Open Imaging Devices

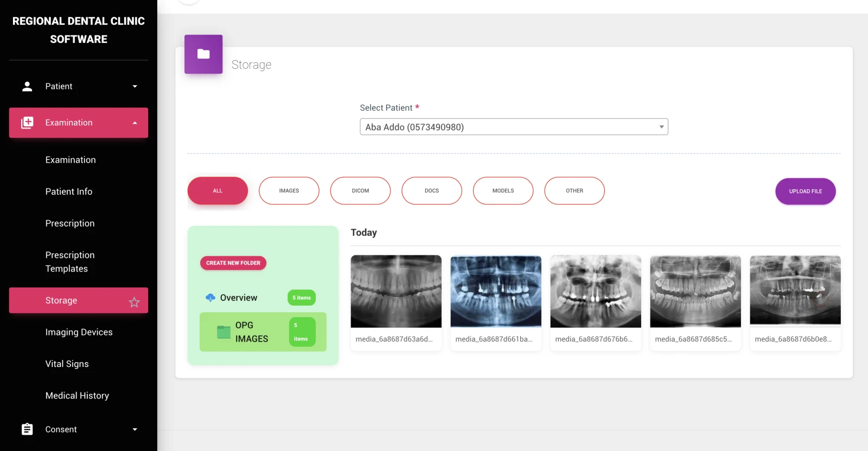[x=79, y=332]
